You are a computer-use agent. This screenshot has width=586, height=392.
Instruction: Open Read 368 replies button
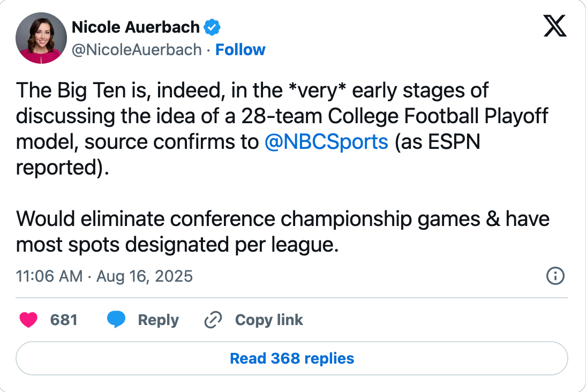[292, 358]
